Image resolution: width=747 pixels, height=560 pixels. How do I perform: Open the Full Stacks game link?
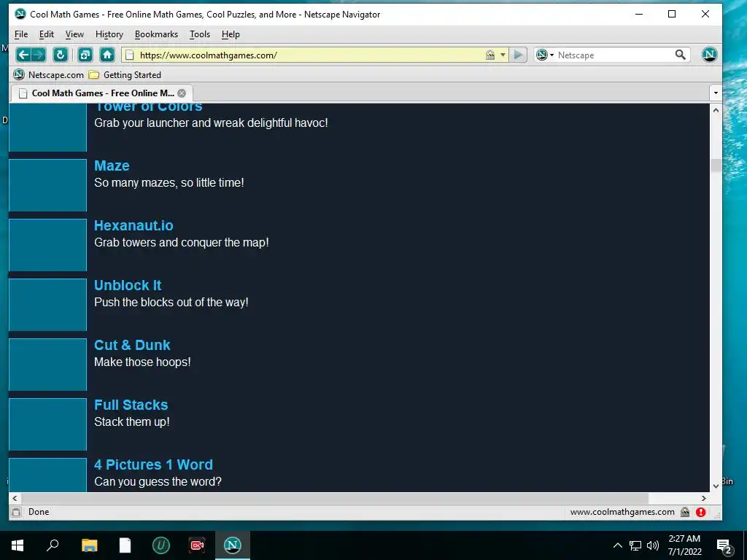[x=131, y=405]
